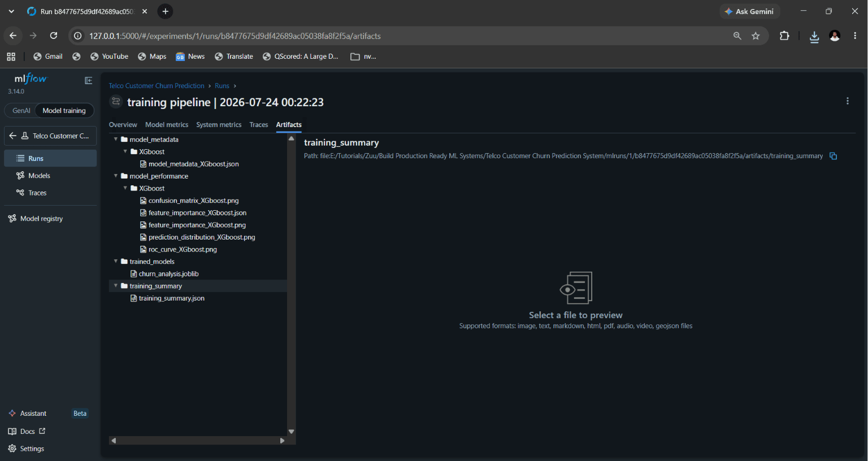Open the browser extensions puzzle icon
Image resolution: width=868 pixels, height=461 pixels.
coord(784,36)
